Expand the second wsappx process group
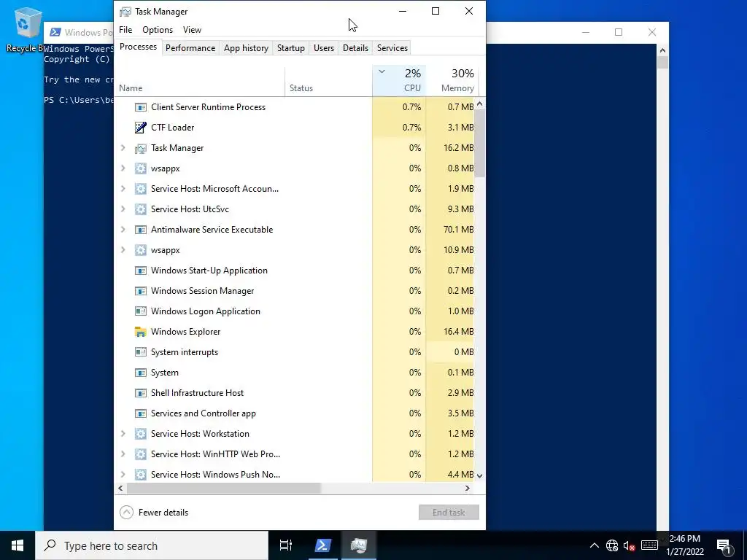Viewport: 747px width, 560px height. (123, 250)
